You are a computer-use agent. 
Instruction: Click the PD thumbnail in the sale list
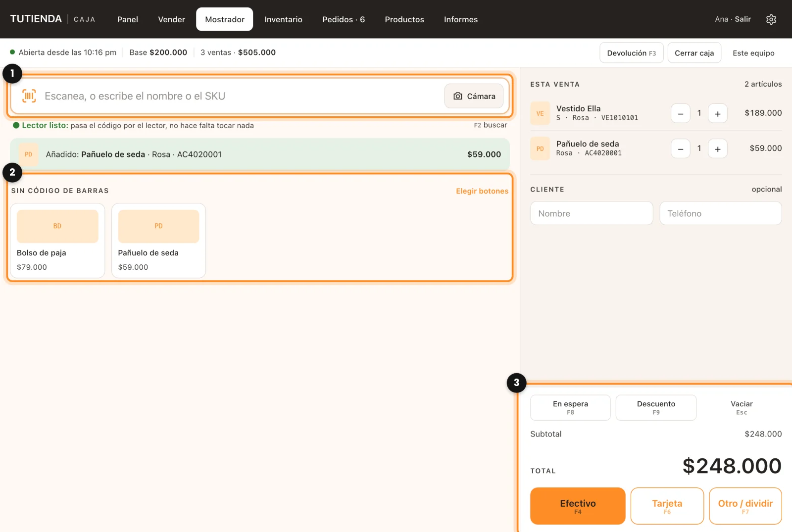[540, 148]
